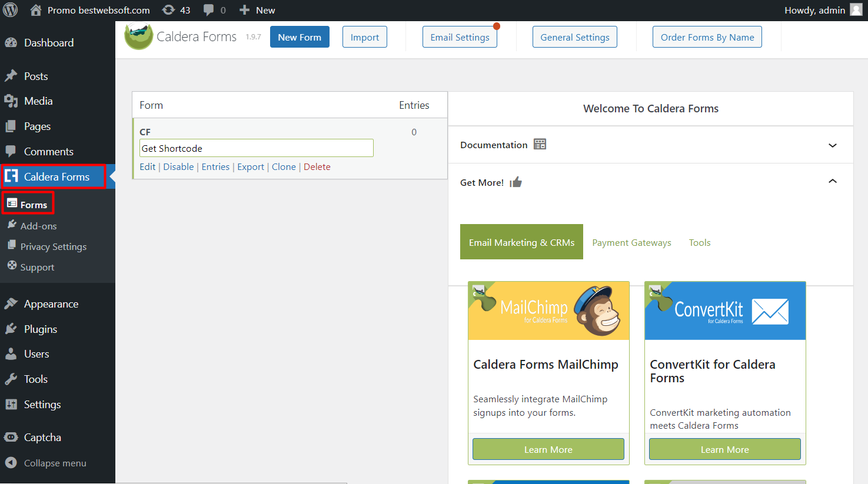
Task: Click Howdy, admin account text
Action: coord(814,10)
